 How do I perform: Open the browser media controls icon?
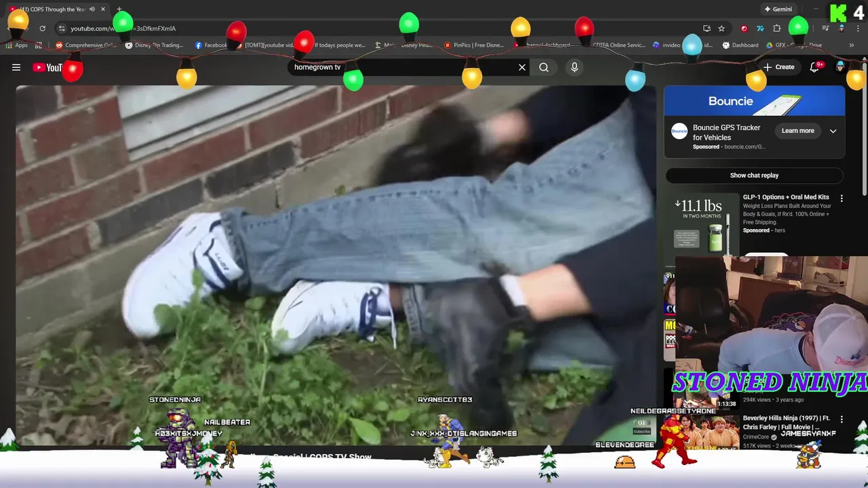tap(825, 28)
